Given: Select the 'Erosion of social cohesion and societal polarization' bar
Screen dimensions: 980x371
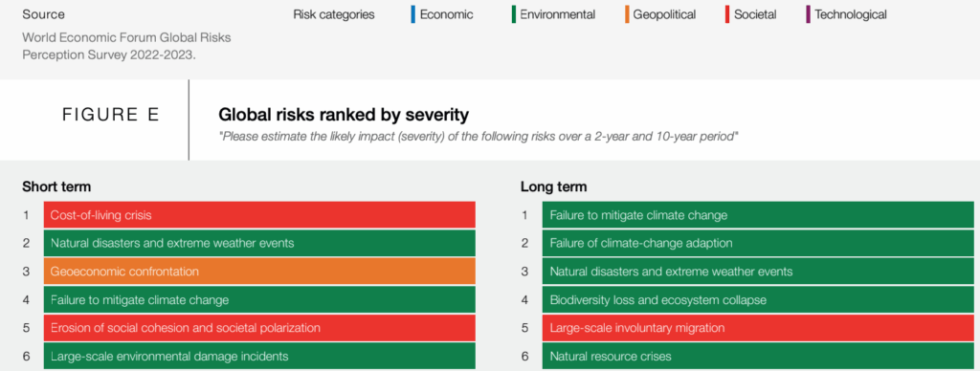Looking at the screenshot, I should pyautogui.click(x=259, y=328).
